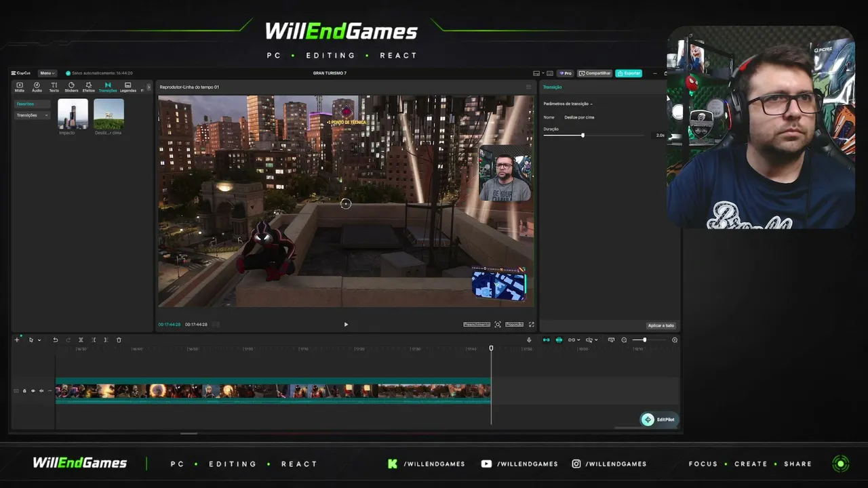The image size is (868, 488).
Task: Show more media tabs with the arrow
Action: click(149, 87)
